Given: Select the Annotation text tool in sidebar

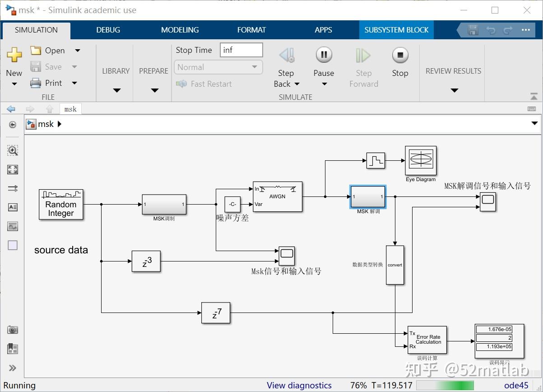Looking at the screenshot, I should pos(13,207).
